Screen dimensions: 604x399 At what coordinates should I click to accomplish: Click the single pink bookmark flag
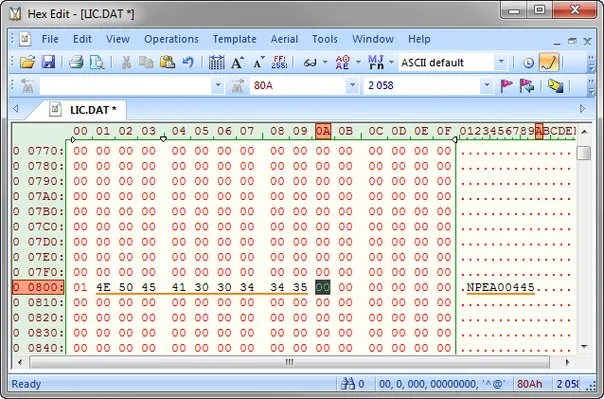(x=506, y=86)
